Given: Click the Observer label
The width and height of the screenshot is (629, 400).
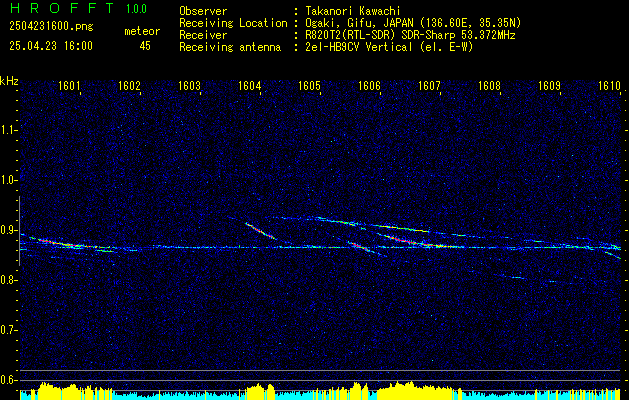Looking at the screenshot, I should click(203, 11).
